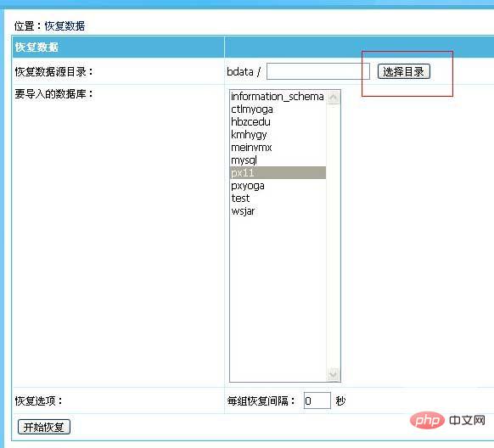Viewport: 494px width, 448px height.
Task: Select the test database
Action: click(x=278, y=199)
